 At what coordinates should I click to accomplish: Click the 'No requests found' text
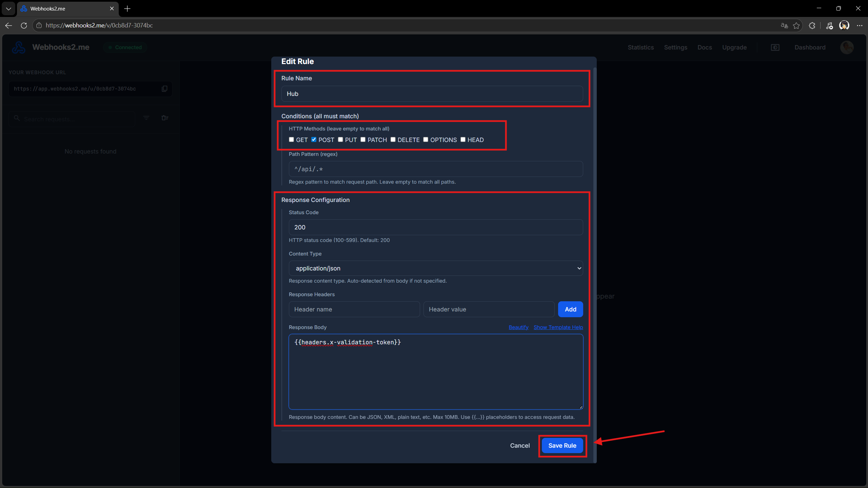click(90, 151)
